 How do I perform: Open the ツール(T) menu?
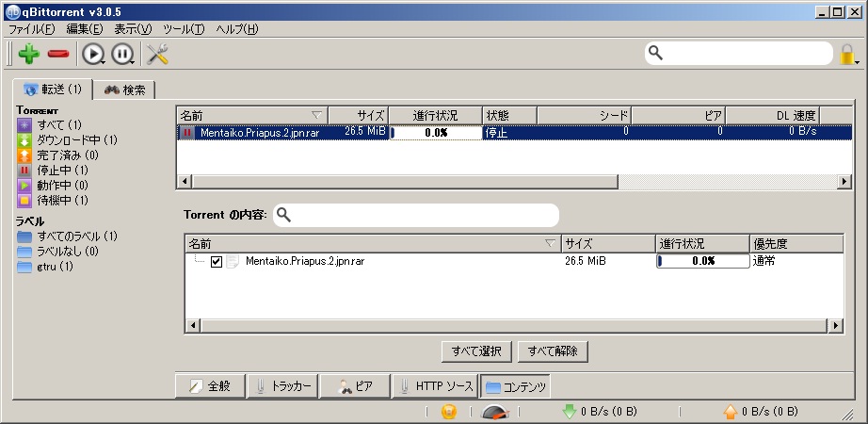[183, 29]
